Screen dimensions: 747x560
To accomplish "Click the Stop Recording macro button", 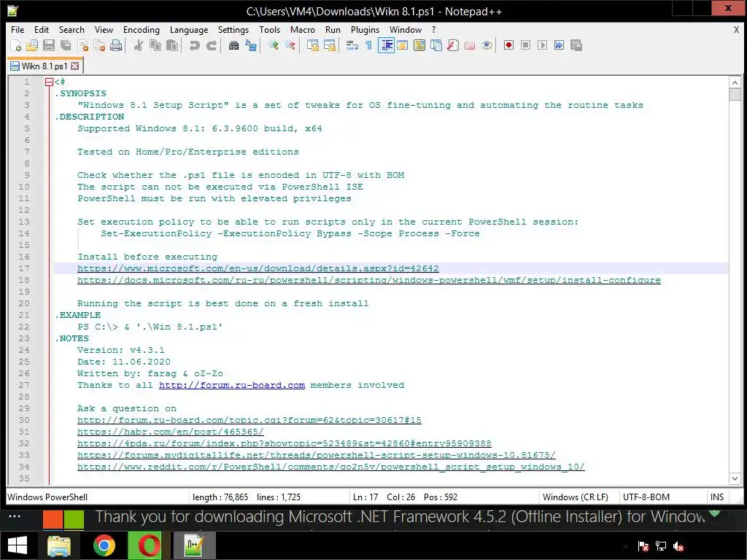I will (x=525, y=45).
